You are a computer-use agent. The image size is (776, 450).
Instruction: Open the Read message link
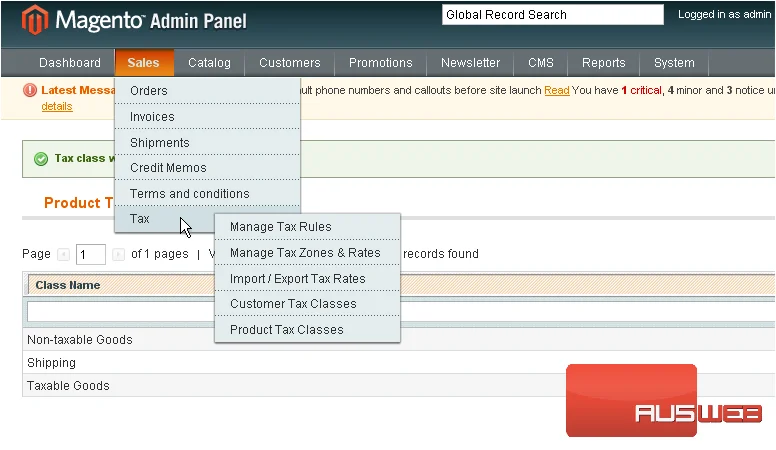click(x=557, y=90)
